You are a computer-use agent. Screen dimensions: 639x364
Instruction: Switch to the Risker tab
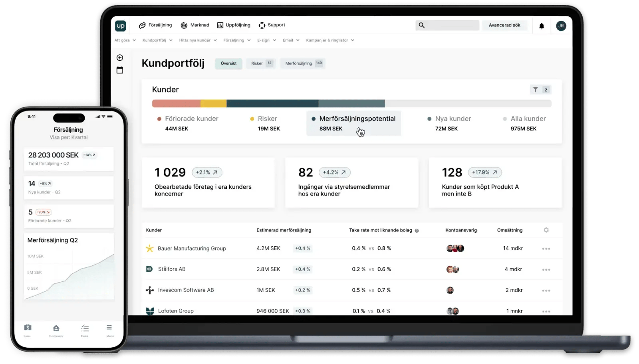[261, 63]
